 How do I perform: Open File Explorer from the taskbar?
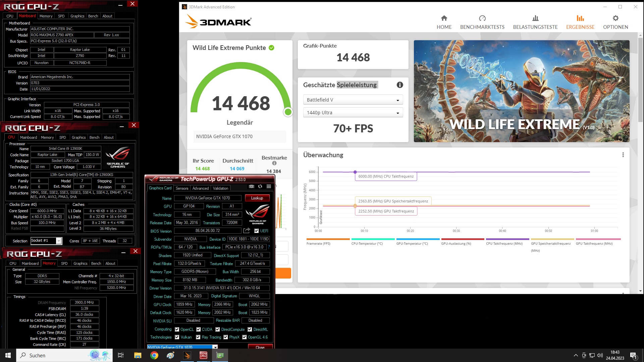[138, 355]
